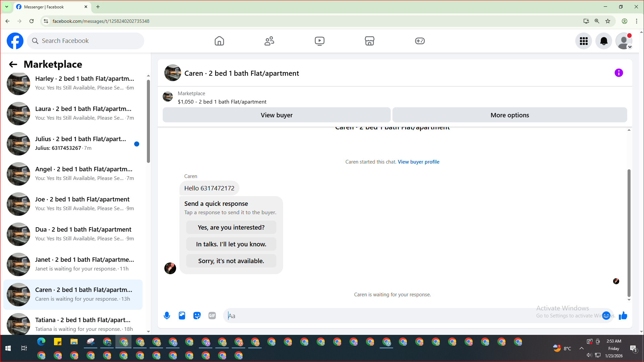Select Caren's conversation in the list

click(73, 295)
